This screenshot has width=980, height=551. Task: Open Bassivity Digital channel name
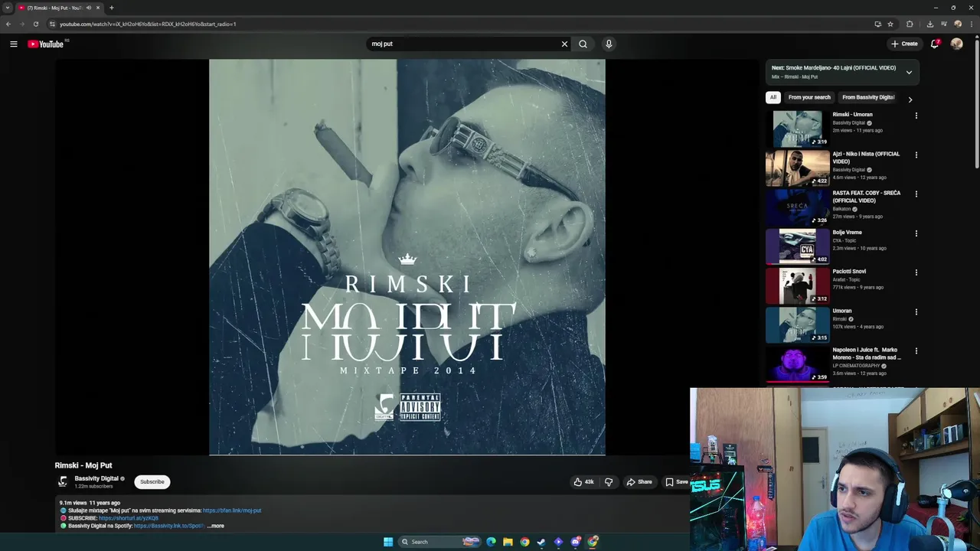tap(96, 478)
